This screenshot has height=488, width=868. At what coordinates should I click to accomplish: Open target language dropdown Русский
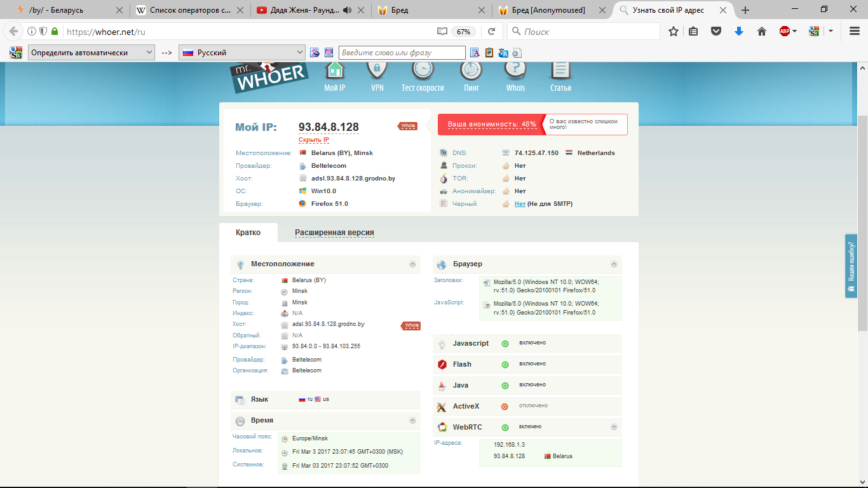[243, 53]
